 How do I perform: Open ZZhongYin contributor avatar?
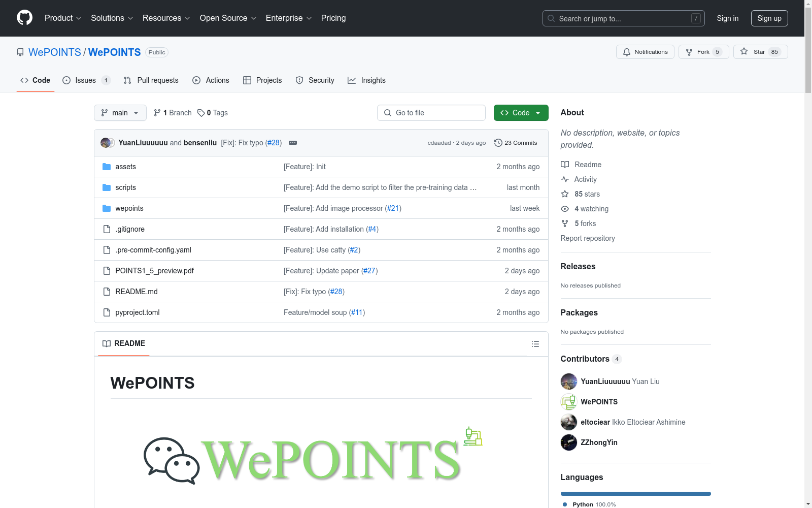pyautogui.click(x=569, y=442)
